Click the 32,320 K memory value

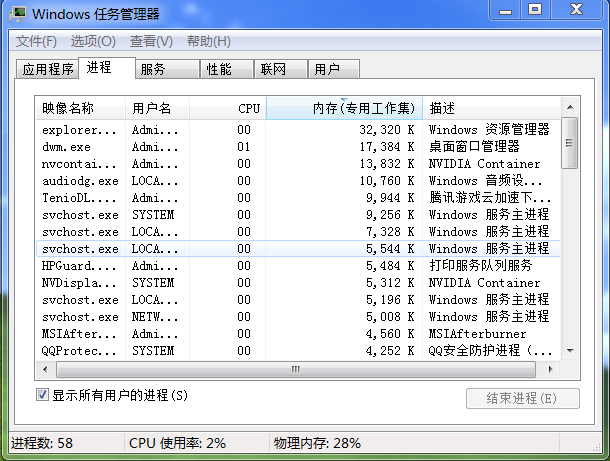[x=387, y=130]
